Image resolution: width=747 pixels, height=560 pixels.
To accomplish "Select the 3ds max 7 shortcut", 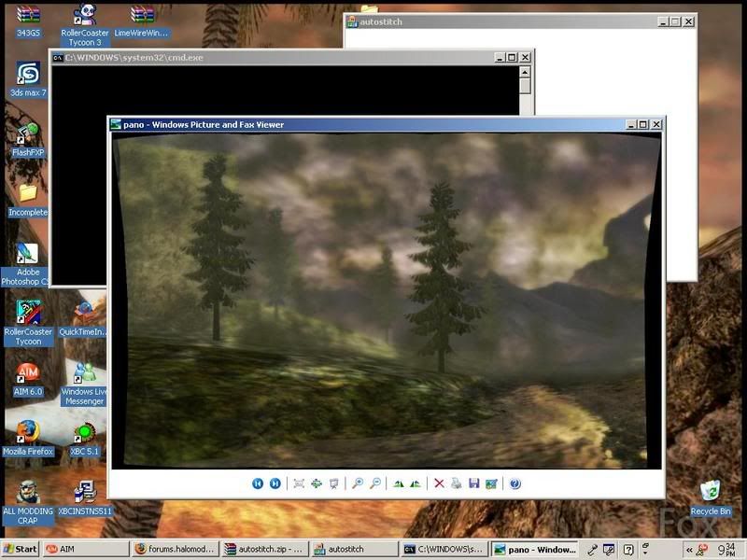I will [x=28, y=79].
